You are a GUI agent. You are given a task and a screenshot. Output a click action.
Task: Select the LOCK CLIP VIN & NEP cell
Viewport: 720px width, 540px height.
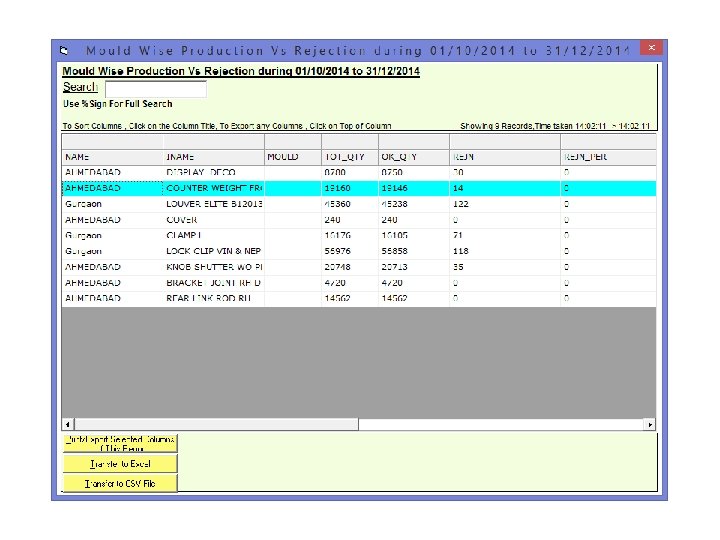point(214,251)
